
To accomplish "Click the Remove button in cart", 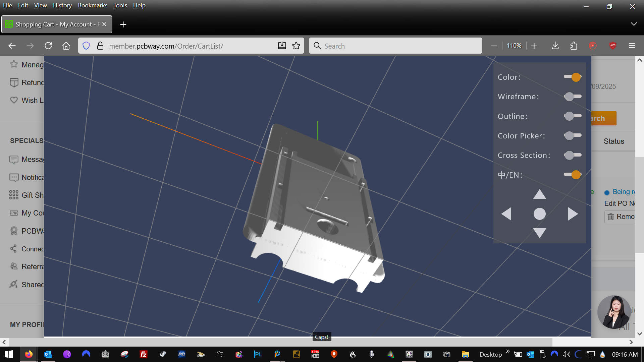I will pos(621,217).
